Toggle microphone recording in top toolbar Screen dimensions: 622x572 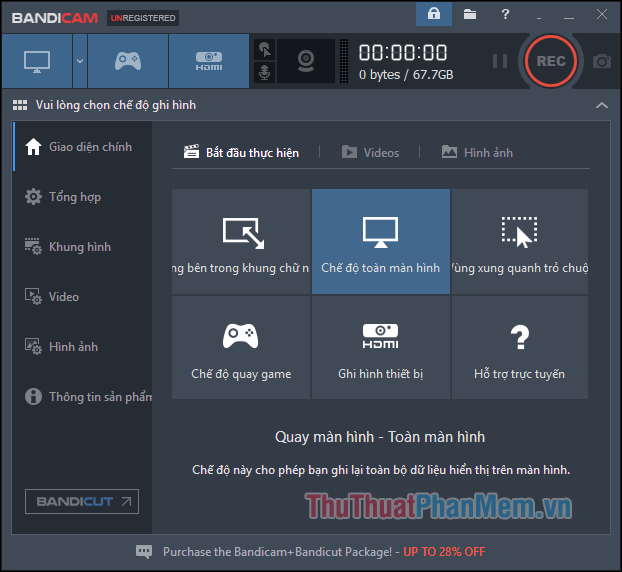[x=265, y=72]
